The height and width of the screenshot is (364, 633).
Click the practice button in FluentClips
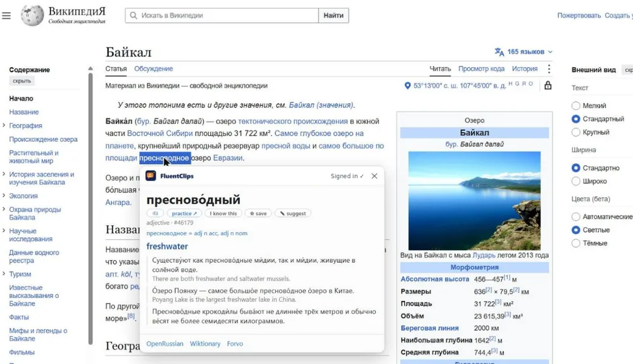(184, 213)
